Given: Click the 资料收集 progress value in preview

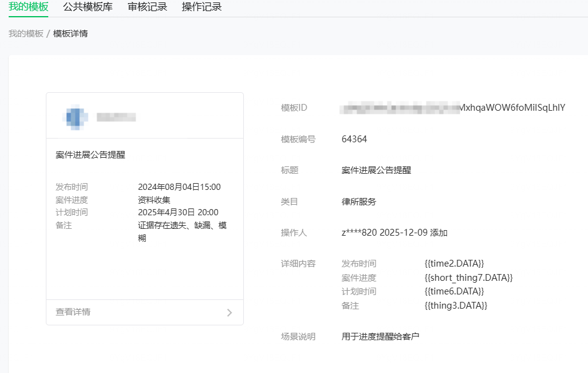Looking at the screenshot, I should (154, 200).
